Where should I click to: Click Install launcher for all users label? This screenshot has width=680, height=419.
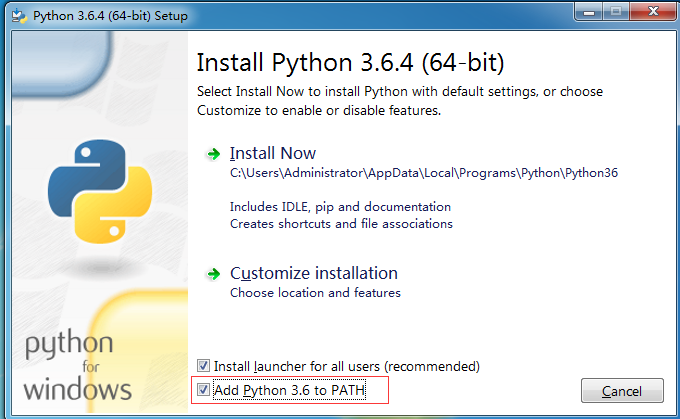[347, 367]
